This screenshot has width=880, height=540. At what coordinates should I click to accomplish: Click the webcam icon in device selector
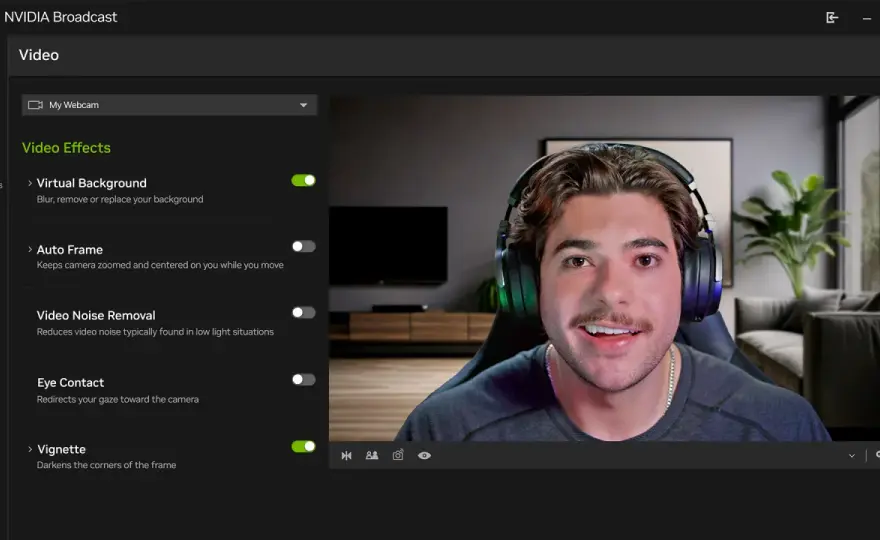pos(35,105)
